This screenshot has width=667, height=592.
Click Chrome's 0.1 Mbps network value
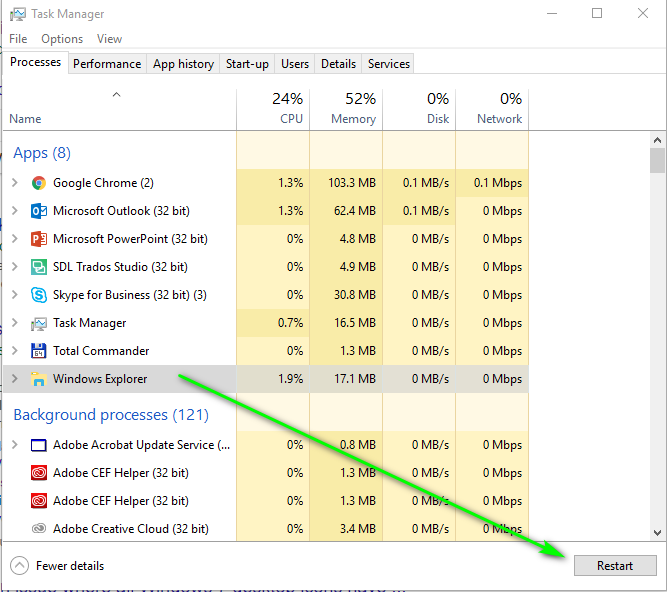click(x=498, y=183)
